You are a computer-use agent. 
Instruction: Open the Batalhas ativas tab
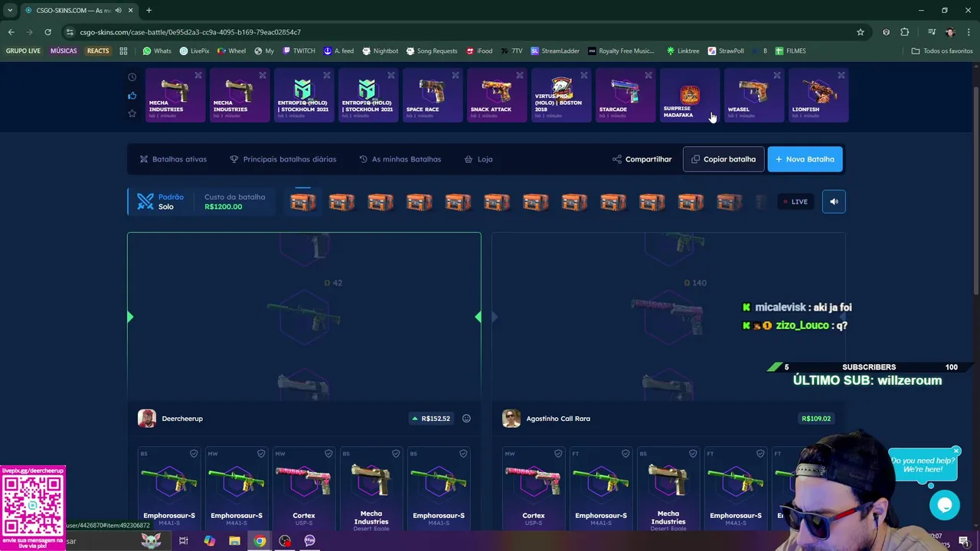click(173, 159)
